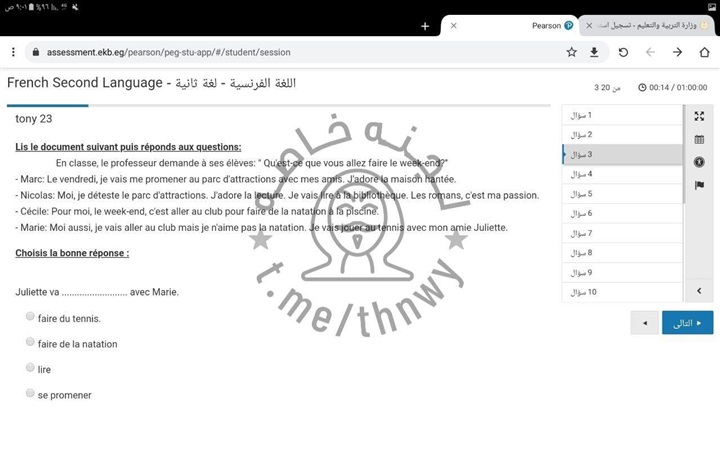Jump to question 7 in list
The image size is (720, 450).
620,233
